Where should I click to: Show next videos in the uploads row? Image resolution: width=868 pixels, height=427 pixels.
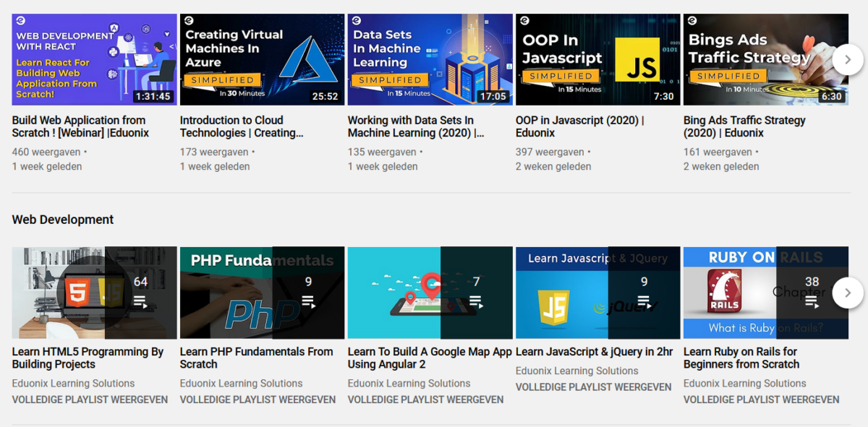point(848,59)
